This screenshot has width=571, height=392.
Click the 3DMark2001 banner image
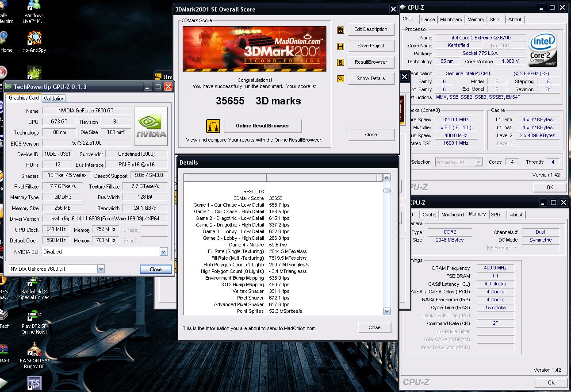[254, 49]
